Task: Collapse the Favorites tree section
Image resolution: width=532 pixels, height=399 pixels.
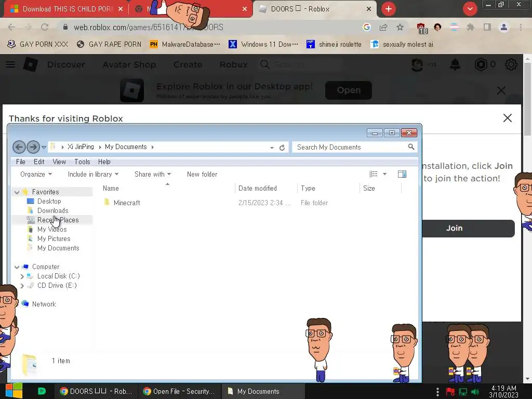Action: [17, 192]
